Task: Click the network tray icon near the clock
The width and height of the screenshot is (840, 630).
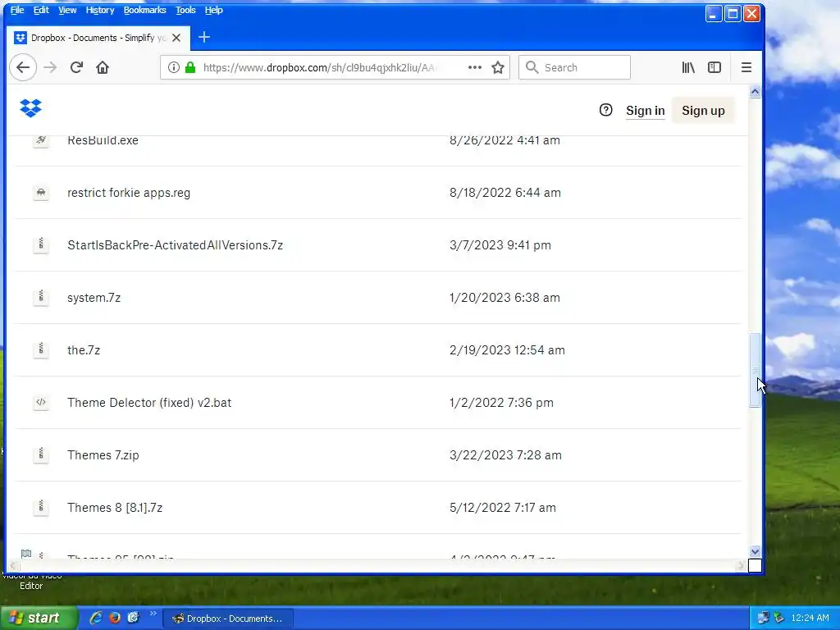Action: [764, 618]
